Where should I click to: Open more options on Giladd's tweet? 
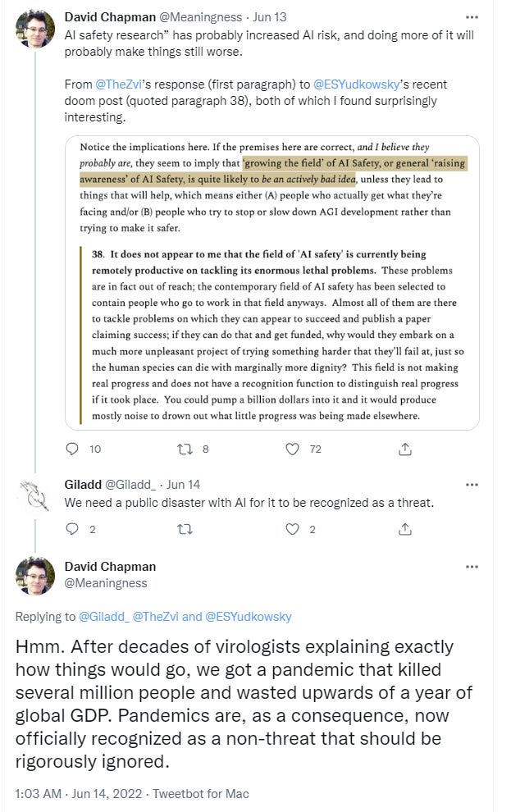(x=472, y=484)
